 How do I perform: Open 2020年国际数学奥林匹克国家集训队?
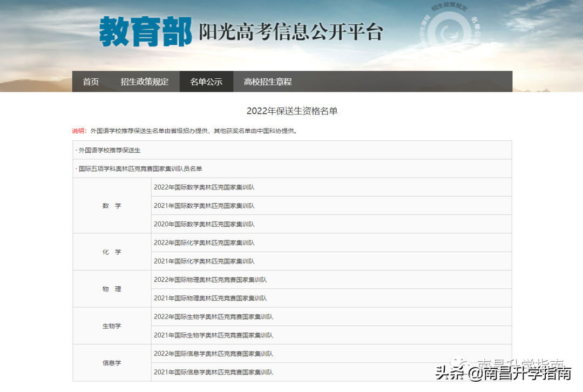pyautogui.click(x=204, y=224)
